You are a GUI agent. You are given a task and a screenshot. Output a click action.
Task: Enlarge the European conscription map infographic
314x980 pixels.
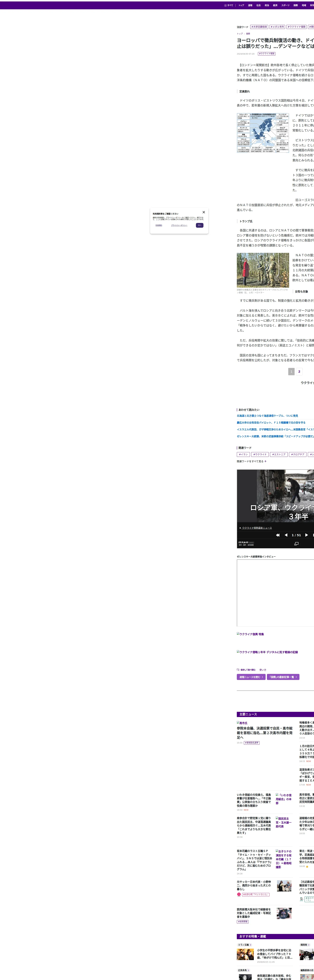click(263, 133)
